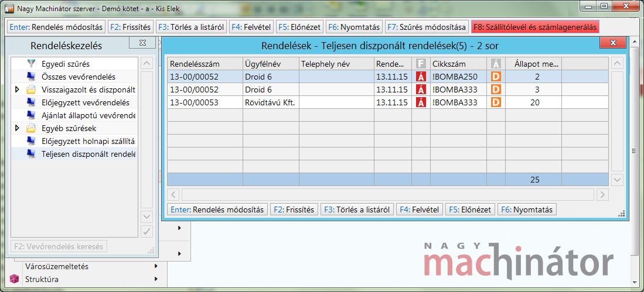Click top toolbar Enter: Rendelés módosítás button

[56, 27]
